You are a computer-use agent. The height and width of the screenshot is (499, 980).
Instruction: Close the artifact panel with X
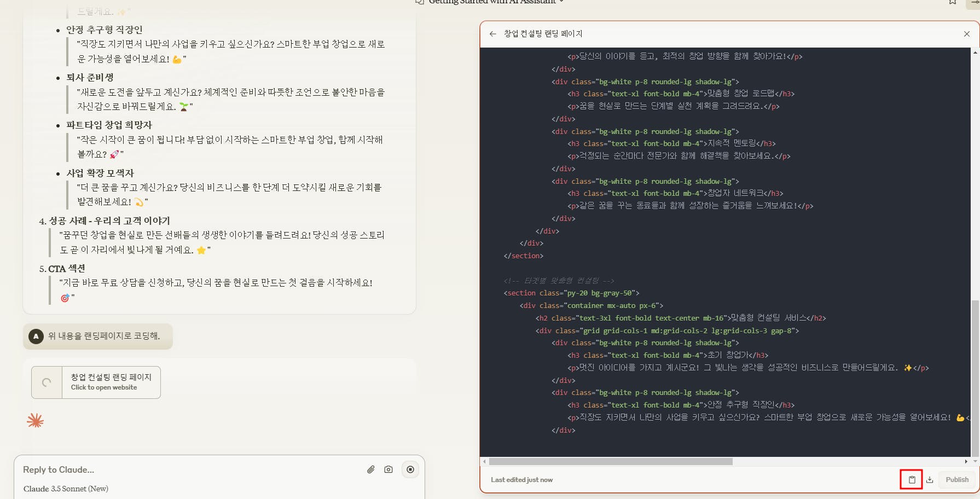(x=967, y=34)
